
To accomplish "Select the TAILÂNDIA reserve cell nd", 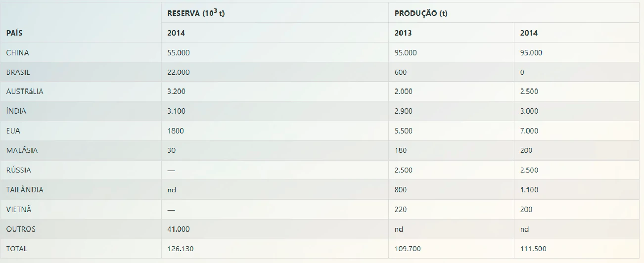I will [172, 190].
